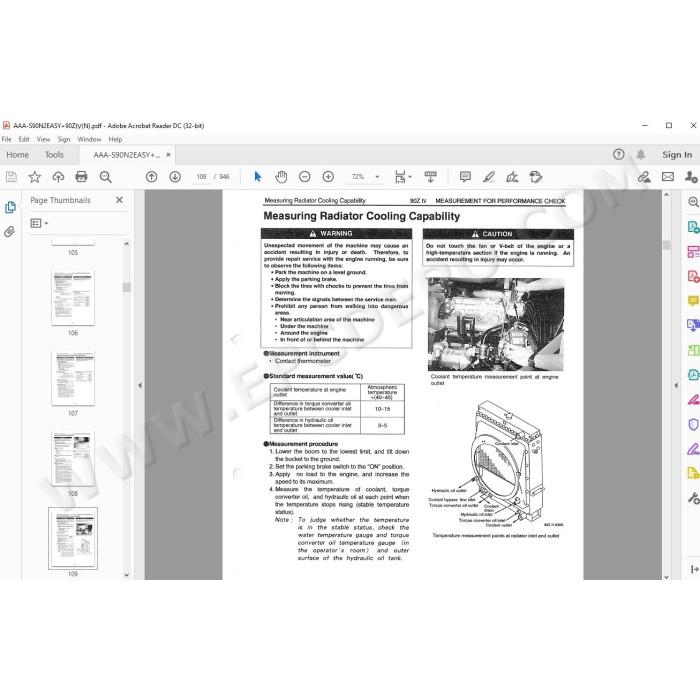Collapse the right tools pane arrow
This screenshot has height=700, width=700.
coord(676,385)
